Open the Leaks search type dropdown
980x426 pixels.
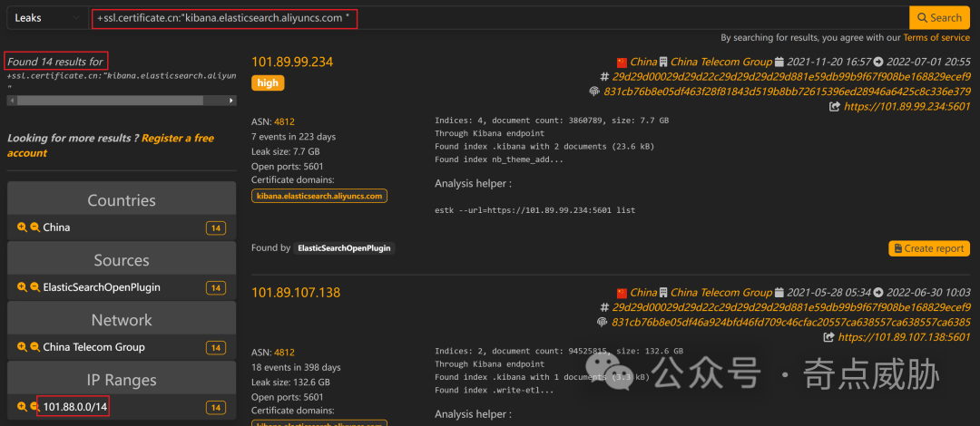[47, 18]
